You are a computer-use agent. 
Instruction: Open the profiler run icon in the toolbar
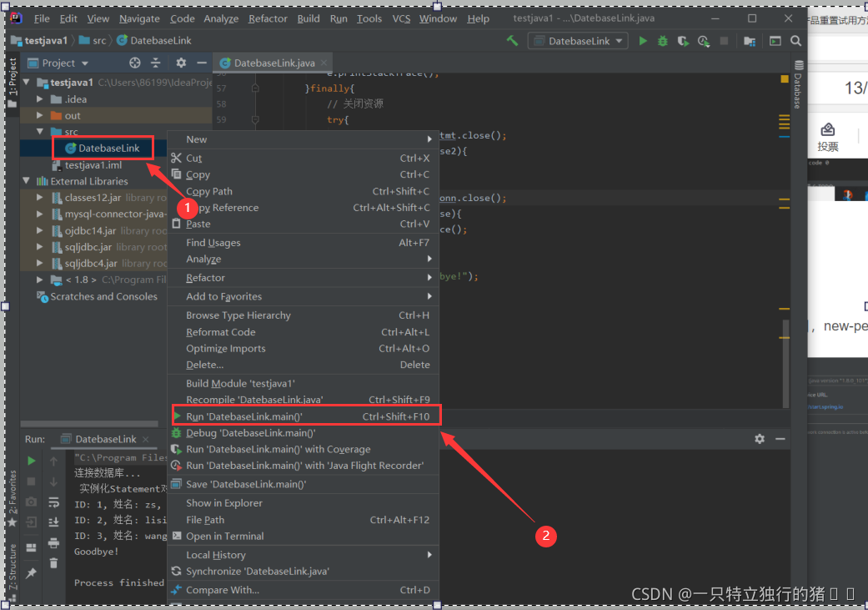[x=704, y=41]
